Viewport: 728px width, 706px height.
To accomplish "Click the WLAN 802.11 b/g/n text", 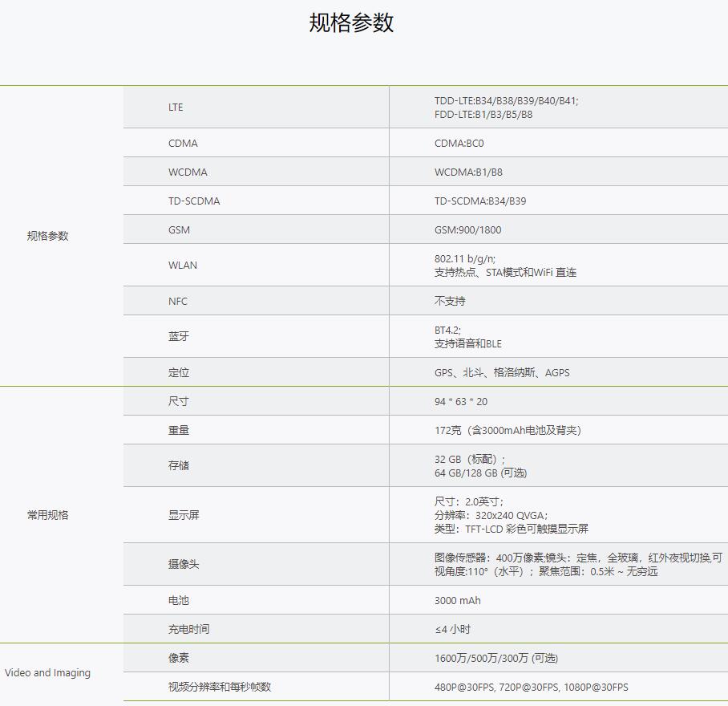I will [465, 259].
